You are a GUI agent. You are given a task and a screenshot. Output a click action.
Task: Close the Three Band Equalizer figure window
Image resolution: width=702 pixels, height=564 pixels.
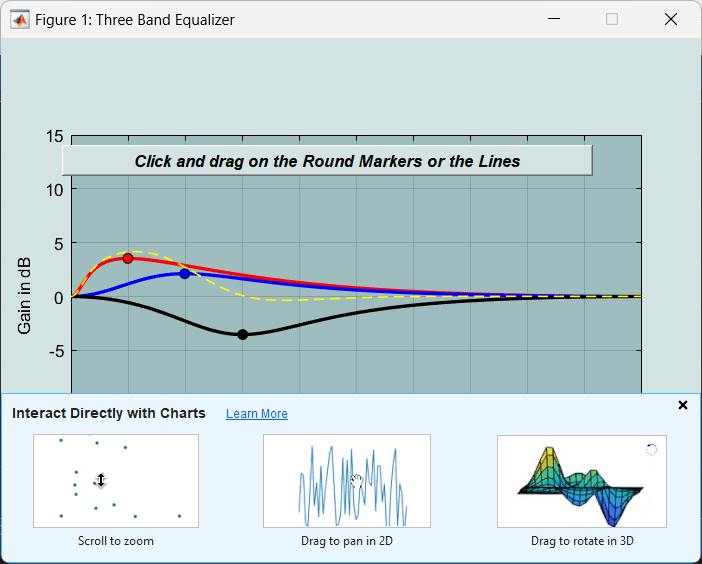[x=671, y=19]
